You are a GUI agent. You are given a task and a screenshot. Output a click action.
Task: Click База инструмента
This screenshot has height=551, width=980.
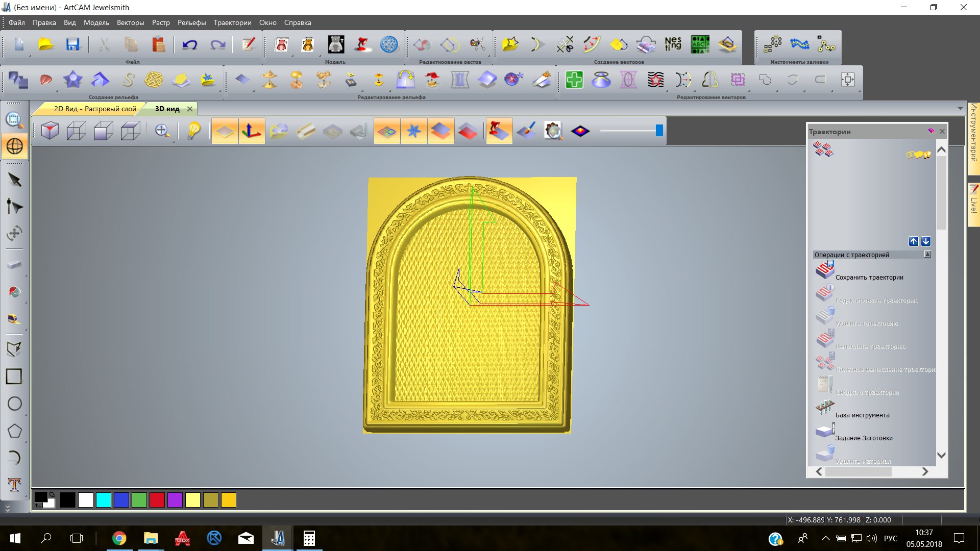(862, 415)
